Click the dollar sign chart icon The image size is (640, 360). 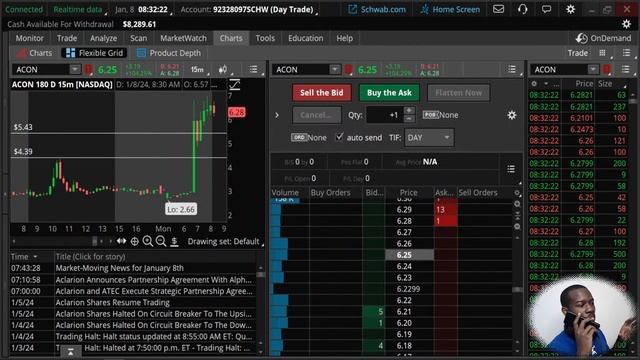[x=174, y=241]
